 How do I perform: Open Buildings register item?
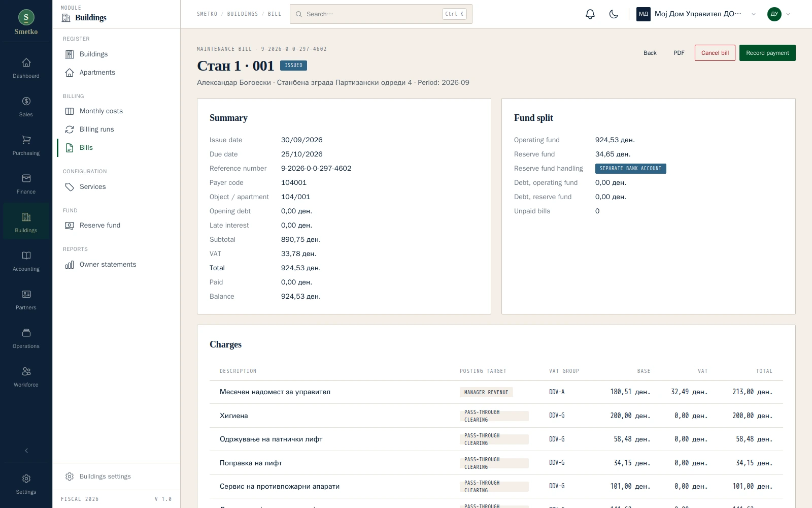click(x=116, y=54)
